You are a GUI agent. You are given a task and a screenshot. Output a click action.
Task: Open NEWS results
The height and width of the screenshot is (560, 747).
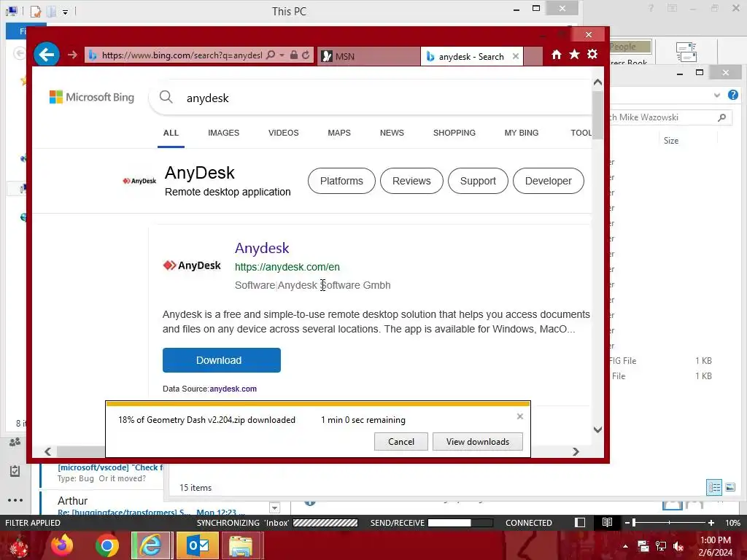click(392, 133)
